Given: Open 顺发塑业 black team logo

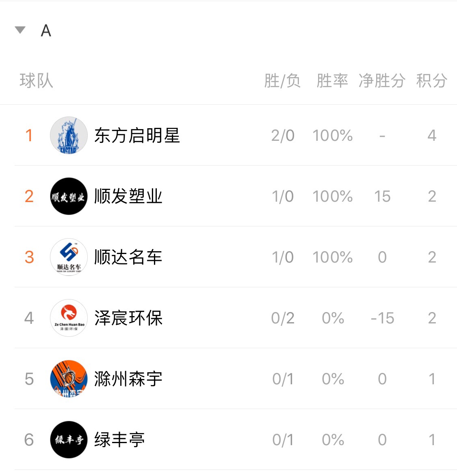Looking at the screenshot, I should [69, 196].
